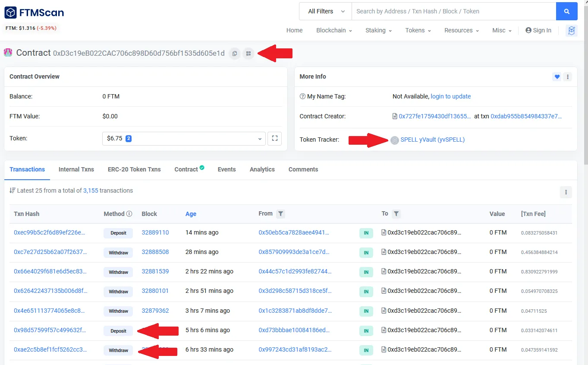Go to Home in navigation
Image resolution: width=588 pixels, height=365 pixels.
pyautogui.click(x=294, y=30)
